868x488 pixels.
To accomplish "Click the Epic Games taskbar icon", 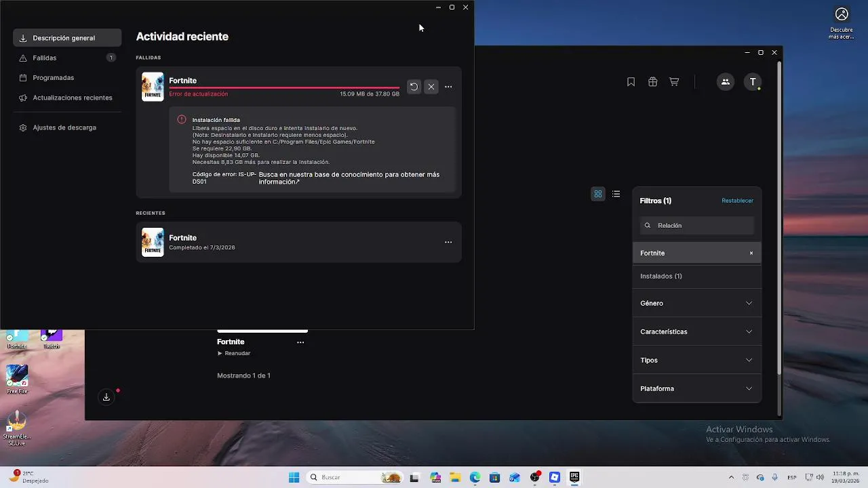I will pos(574,477).
